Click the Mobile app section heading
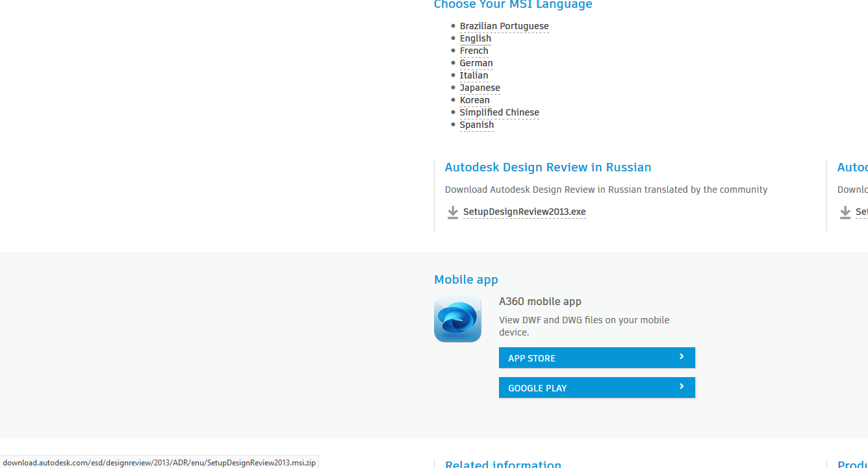The image size is (868, 468). (466, 280)
